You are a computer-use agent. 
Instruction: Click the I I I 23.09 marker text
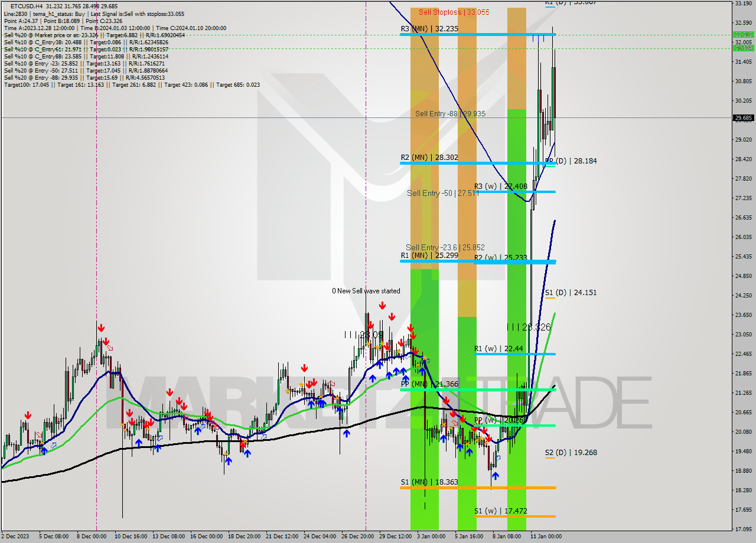coord(364,334)
